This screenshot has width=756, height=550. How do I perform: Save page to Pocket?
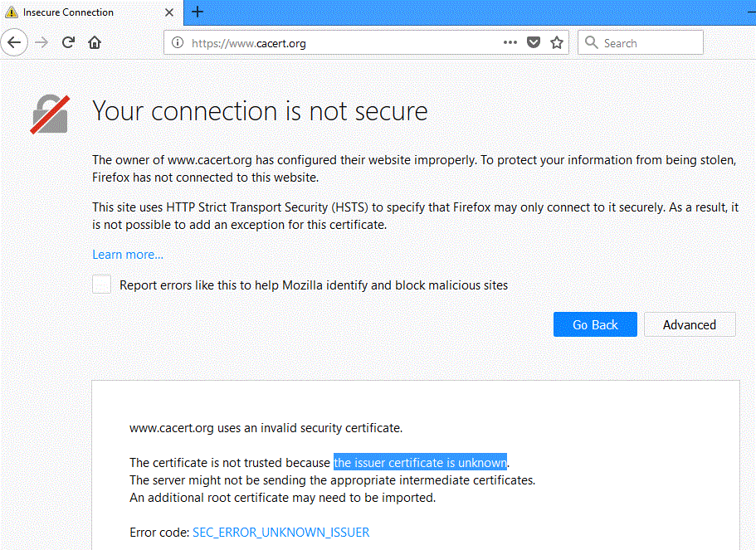[x=535, y=42]
